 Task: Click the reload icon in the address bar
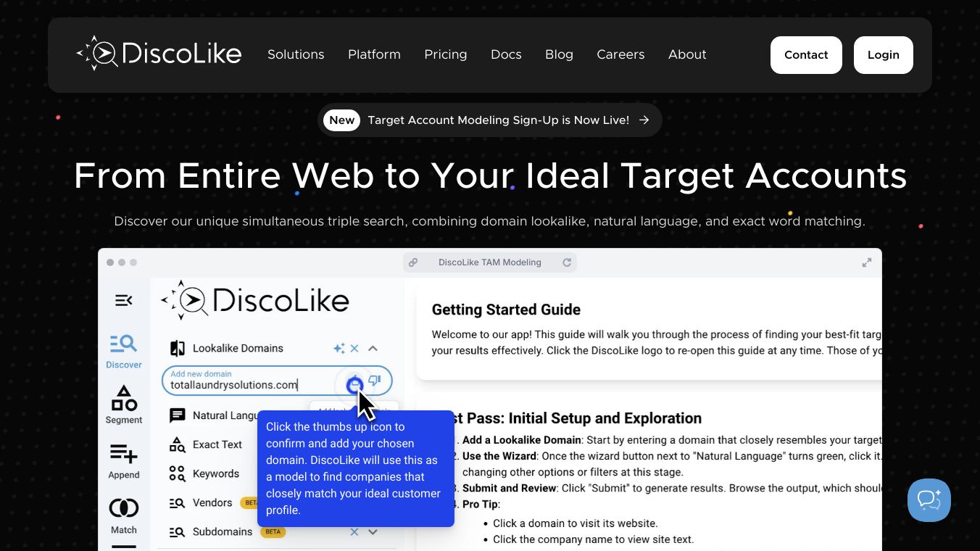[567, 262]
